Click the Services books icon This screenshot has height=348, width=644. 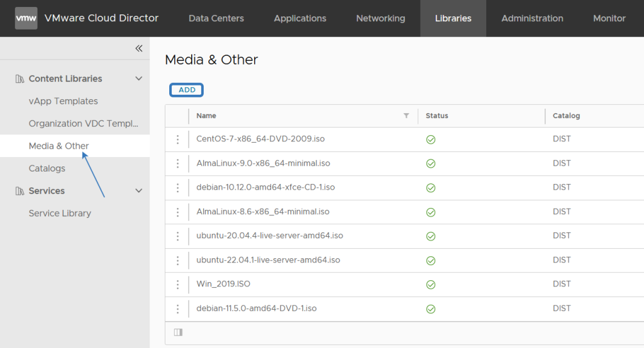pos(19,191)
